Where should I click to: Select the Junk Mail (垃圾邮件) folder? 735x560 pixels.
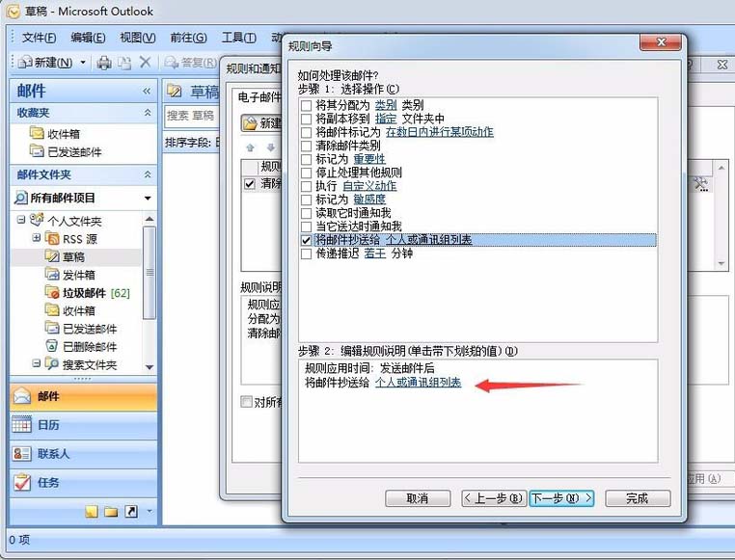point(83,292)
